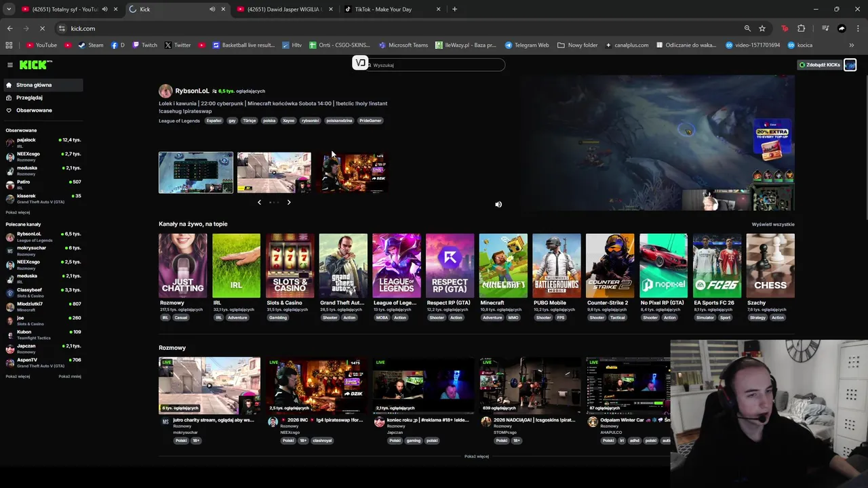Open Slots & Casino category card
The height and width of the screenshot is (488, 868).
[x=290, y=266]
